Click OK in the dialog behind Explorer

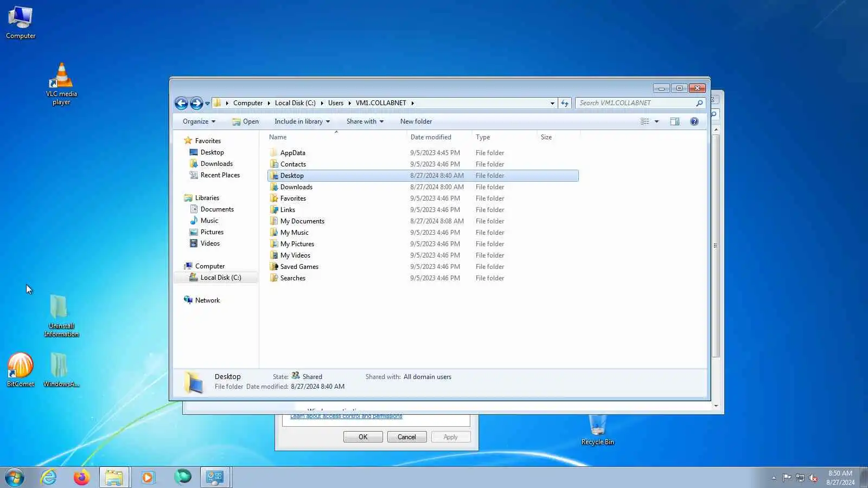point(363,437)
